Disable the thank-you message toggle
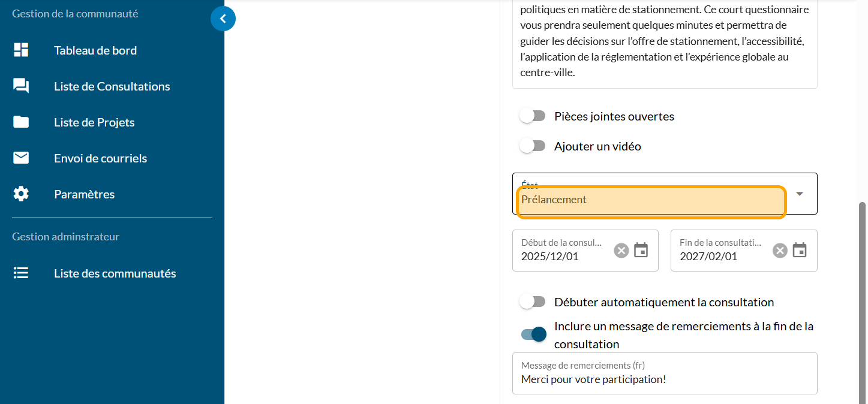 click(x=534, y=334)
